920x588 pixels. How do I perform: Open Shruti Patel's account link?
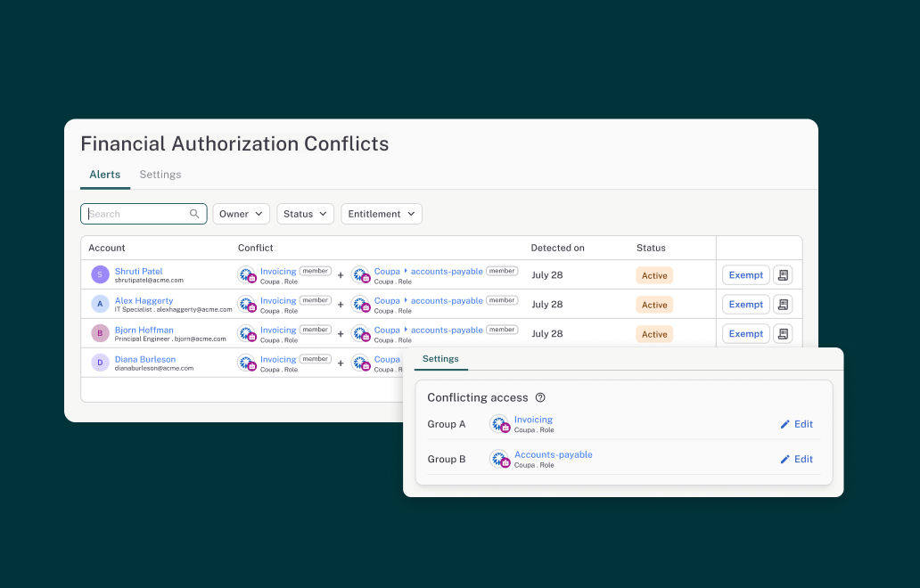138,272
